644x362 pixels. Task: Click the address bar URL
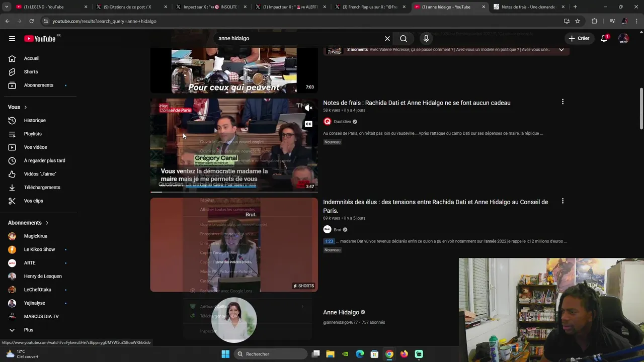coord(105,21)
